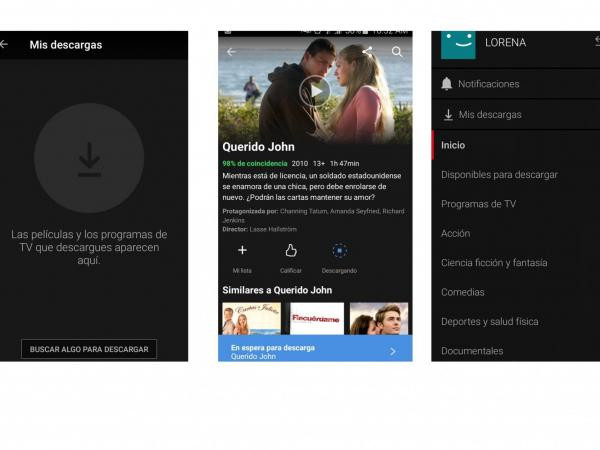Viewport: 600px width, 450px height.
Task: Select Comedias category
Action: coord(463,292)
